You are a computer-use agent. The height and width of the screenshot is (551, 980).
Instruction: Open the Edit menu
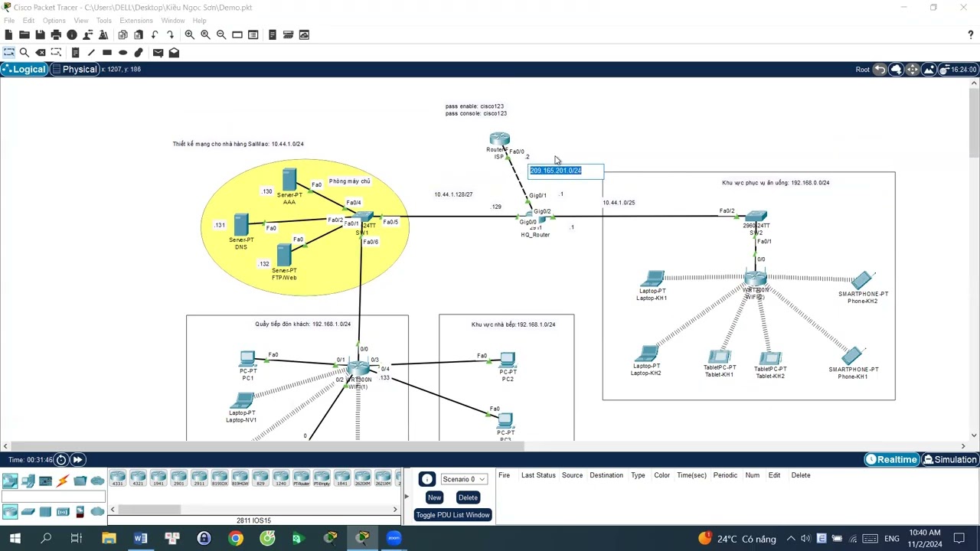[x=28, y=21]
